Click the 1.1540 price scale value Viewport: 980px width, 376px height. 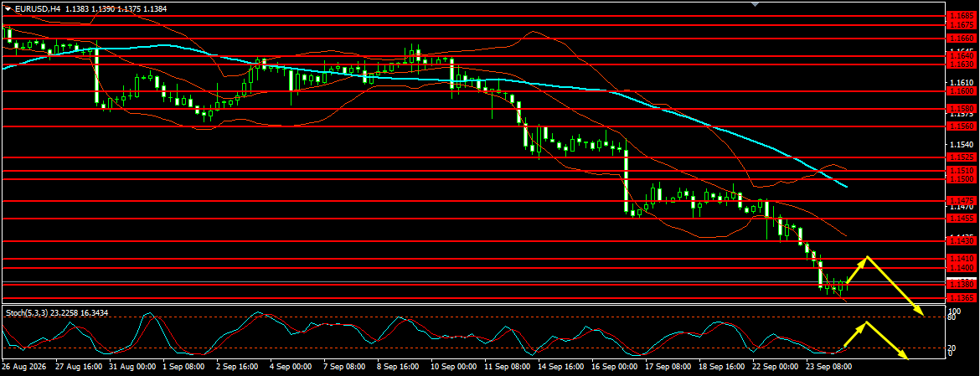tap(961, 144)
